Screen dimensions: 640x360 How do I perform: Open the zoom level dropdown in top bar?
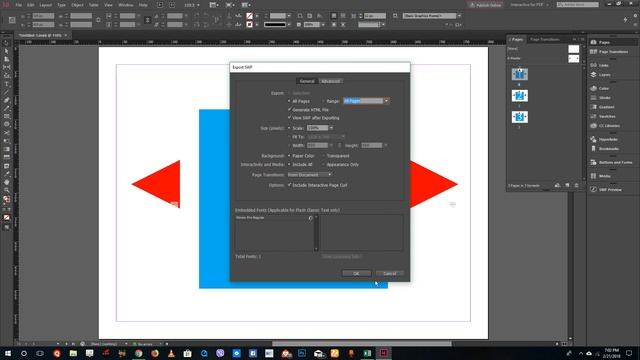tap(198, 5)
